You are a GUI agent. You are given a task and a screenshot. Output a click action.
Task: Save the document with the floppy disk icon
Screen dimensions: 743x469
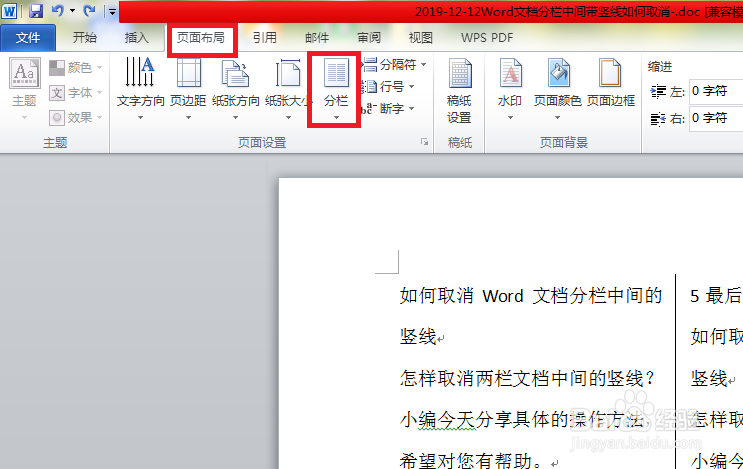coord(36,10)
